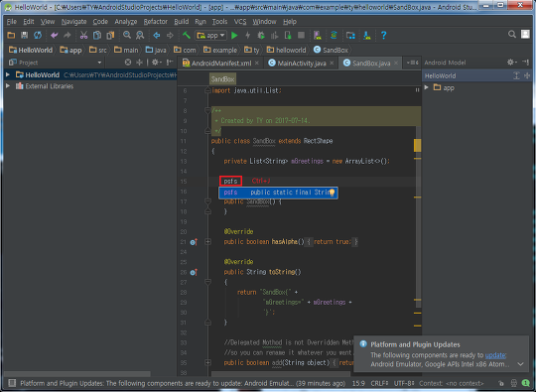The height and width of the screenshot is (392, 536).
Task: Click the SandBox breadcrumb in navigation bar
Action: coord(331,50)
